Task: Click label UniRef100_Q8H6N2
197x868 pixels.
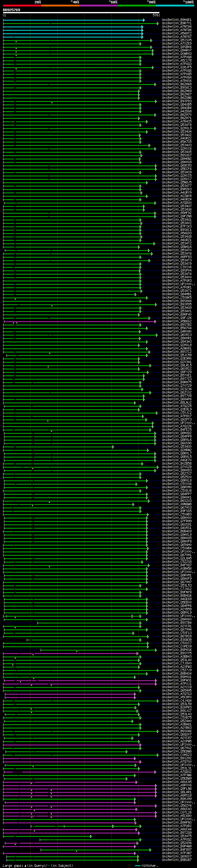Action: click(176, 159)
